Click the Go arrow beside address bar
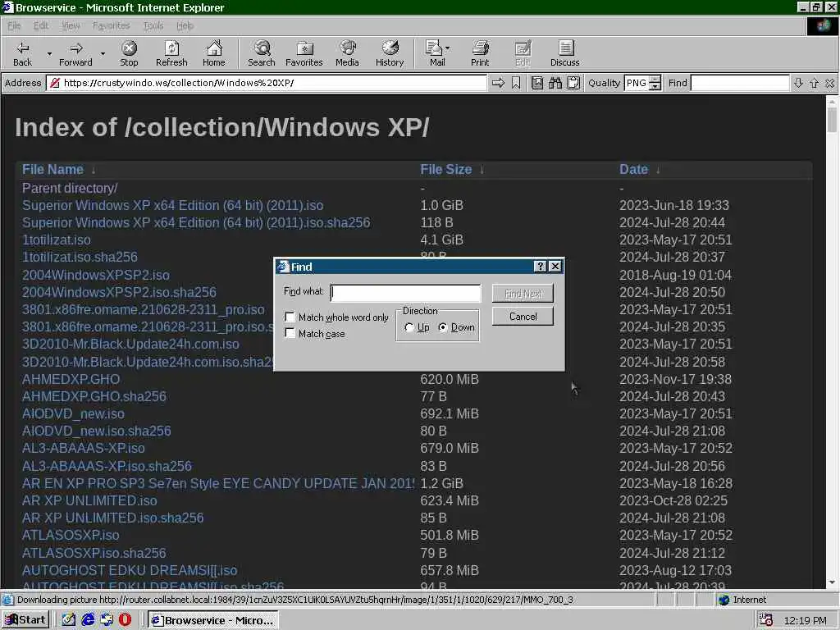840x630 pixels. (x=498, y=83)
